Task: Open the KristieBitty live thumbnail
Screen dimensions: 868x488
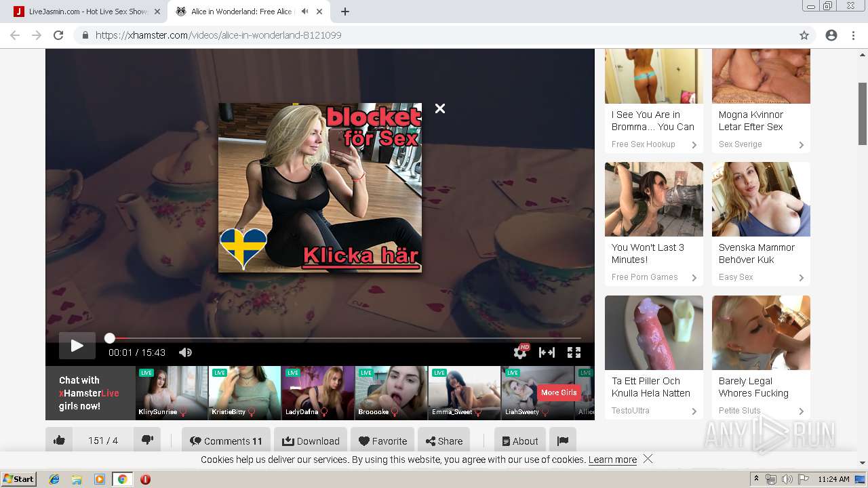Action: tap(245, 393)
